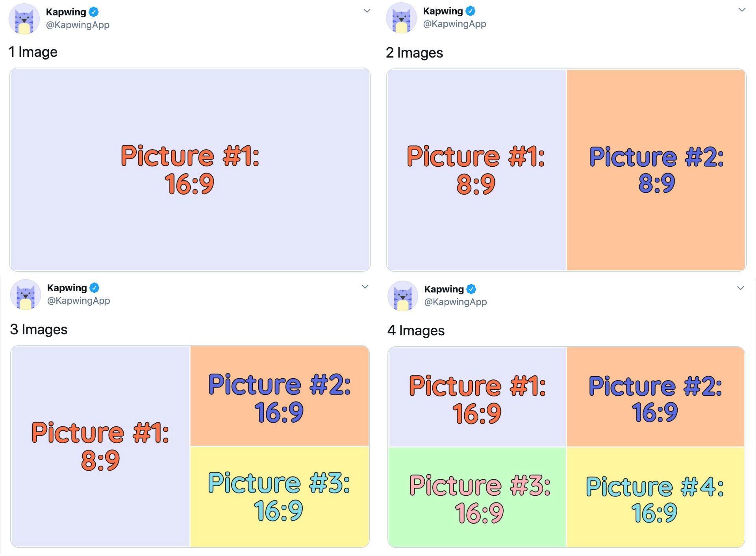Open the more-options chevron on the "4 Images" tweet
756x556 pixels.
tap(741, 288)
